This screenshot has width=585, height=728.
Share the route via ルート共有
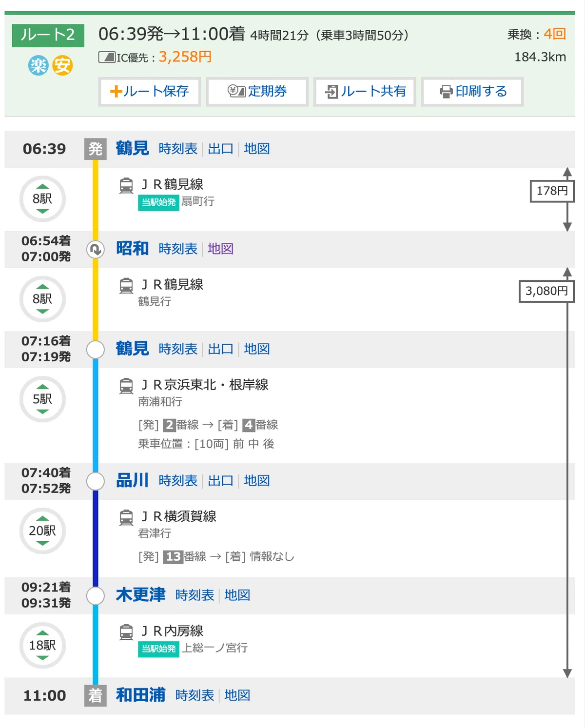coord(365,92)
